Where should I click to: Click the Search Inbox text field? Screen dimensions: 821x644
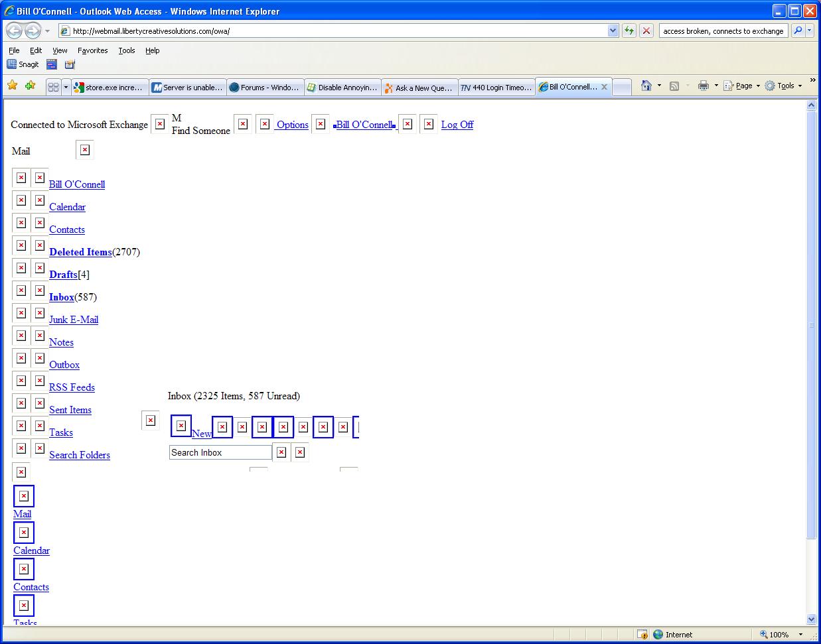220,452
